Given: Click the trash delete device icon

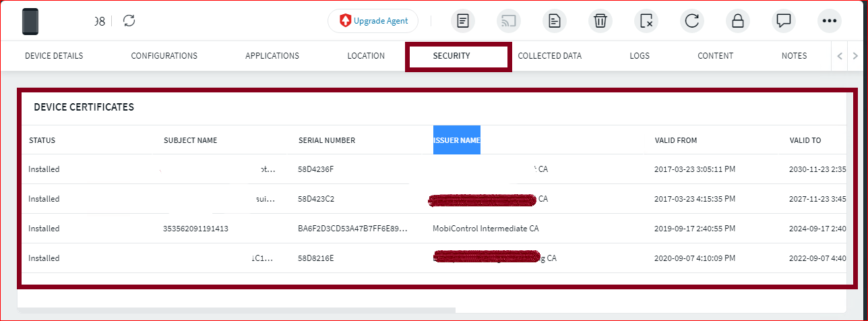Looking at the screenshot, I should [x=600, y=21].
